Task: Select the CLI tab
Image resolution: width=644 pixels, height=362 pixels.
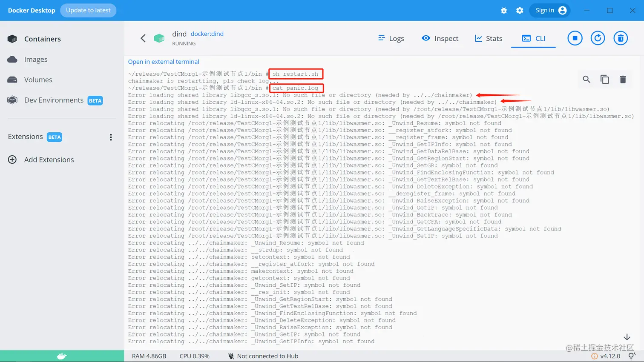Action: [534, 38]
